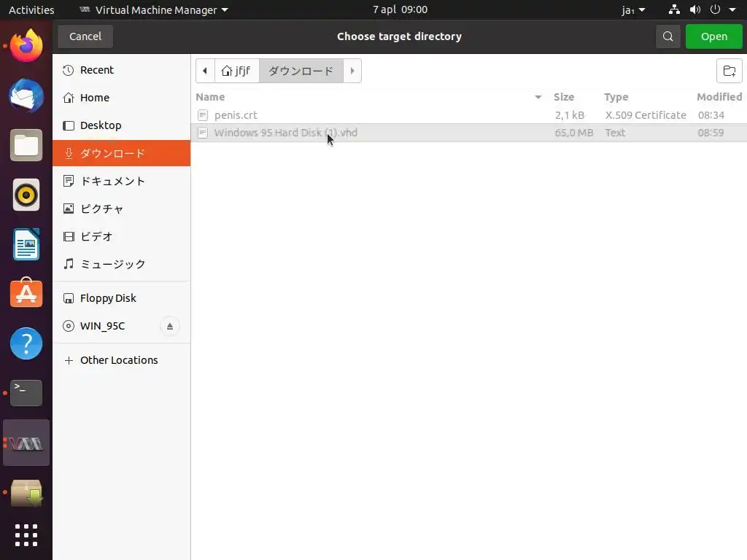Open Terminal from the dock
The image size is (747, 560).
[26, 393]
